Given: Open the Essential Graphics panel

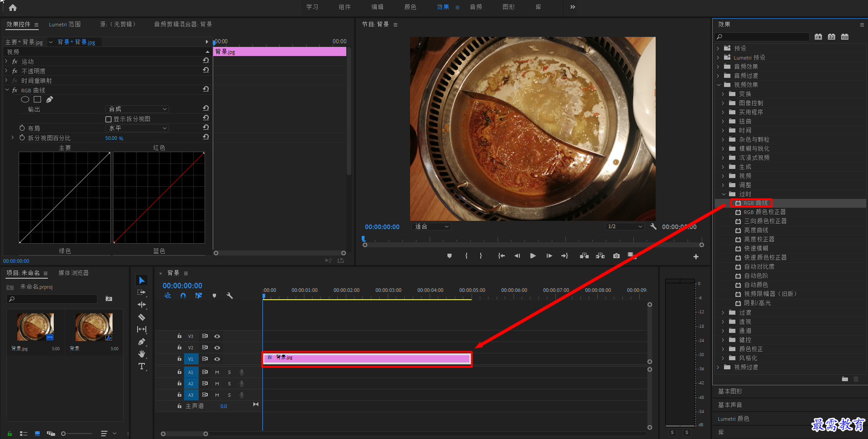Looking at the screenshot, I should pos(730,391).
